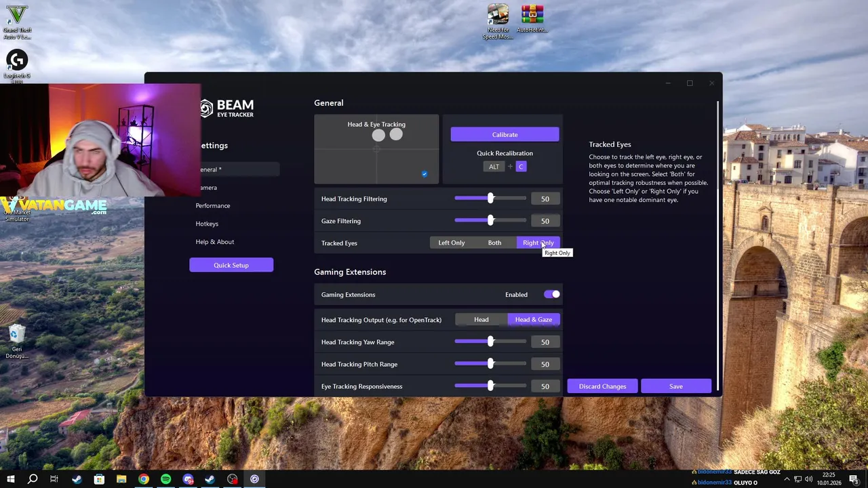Adjust the Head Tracking Filtering slider
This screenshot has width=868, height=488.
click(490, 199)
